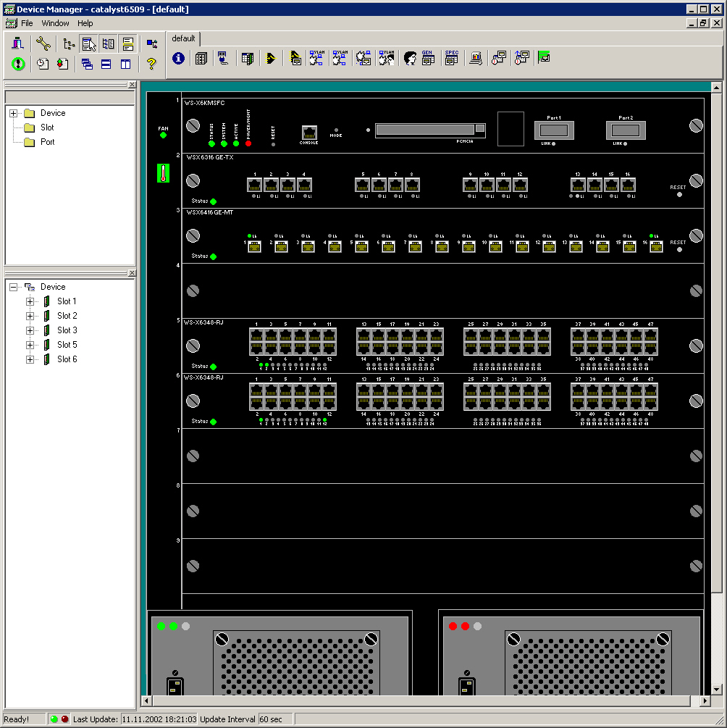Click the wrench settings icon
The image size is (727, 728).
(43, 44)
